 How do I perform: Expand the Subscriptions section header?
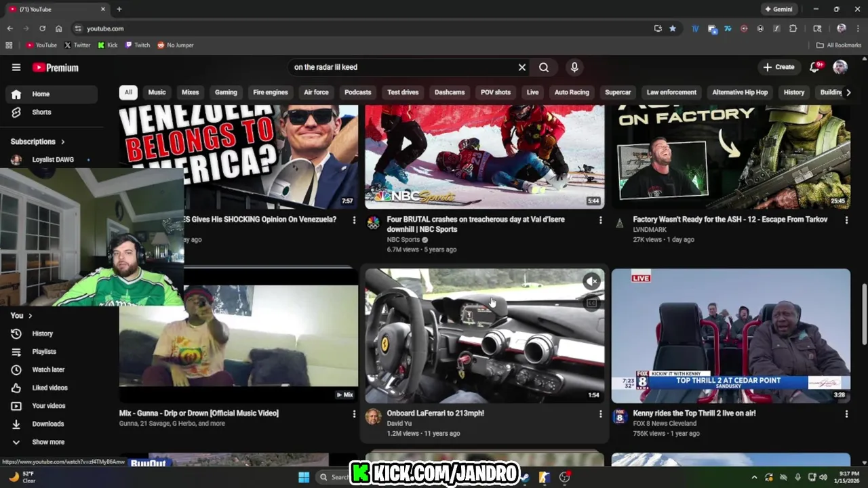click(38, 142)
